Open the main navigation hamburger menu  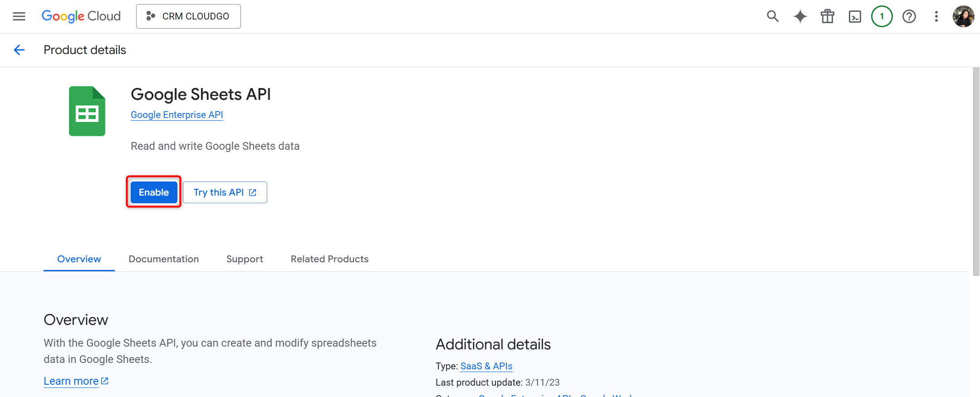click(19, 17)
